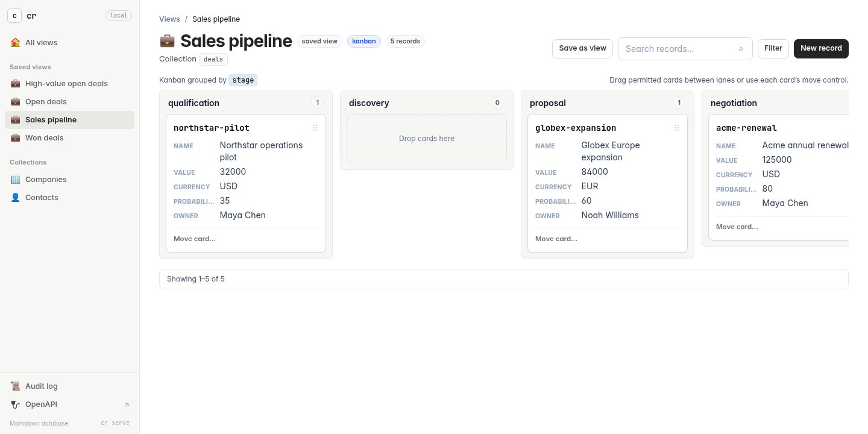
Task: Click the stage grouping tag
Action: [243, 80]
